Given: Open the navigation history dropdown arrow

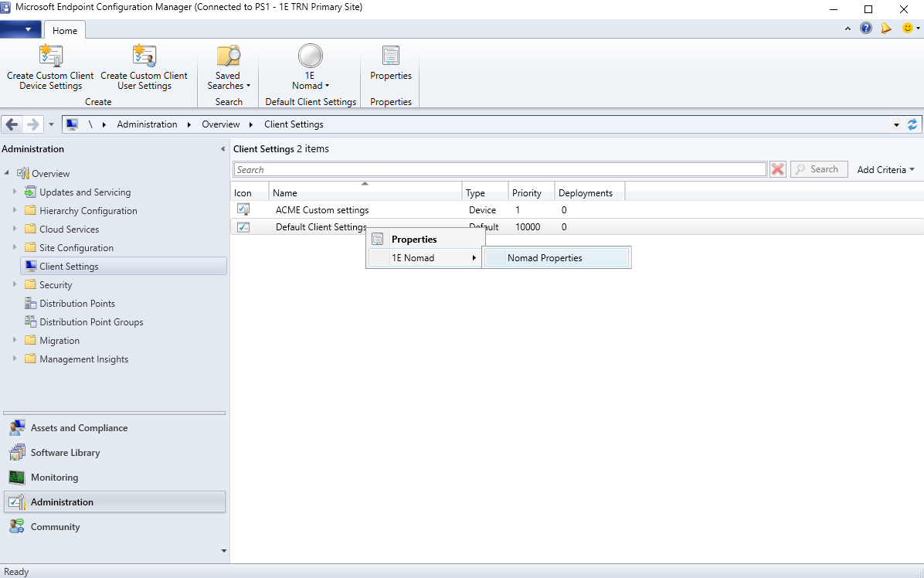Looking at the screenshot, I should [51, 124].
